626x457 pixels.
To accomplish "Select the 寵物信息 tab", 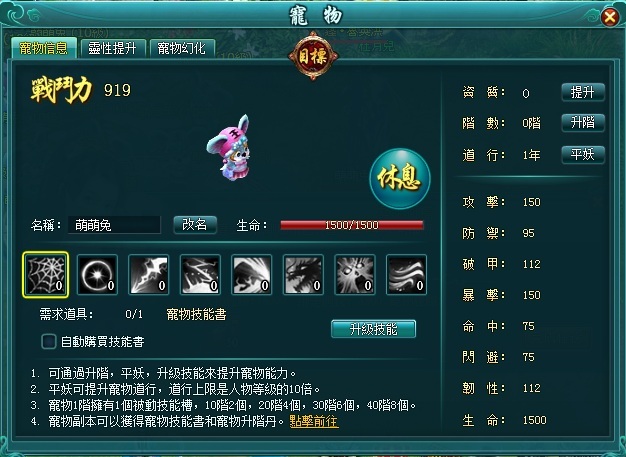I will pyautogui.click(x=44, y=48).
